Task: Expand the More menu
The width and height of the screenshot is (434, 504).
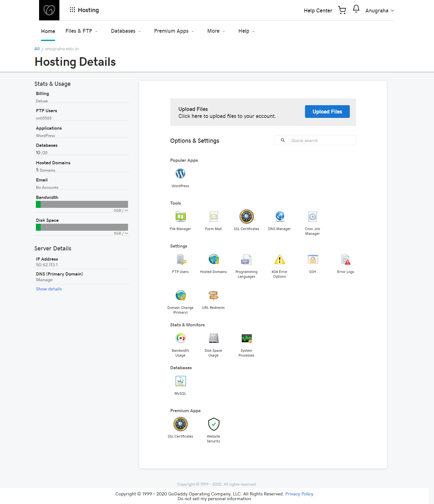Action: coord(216,31)
